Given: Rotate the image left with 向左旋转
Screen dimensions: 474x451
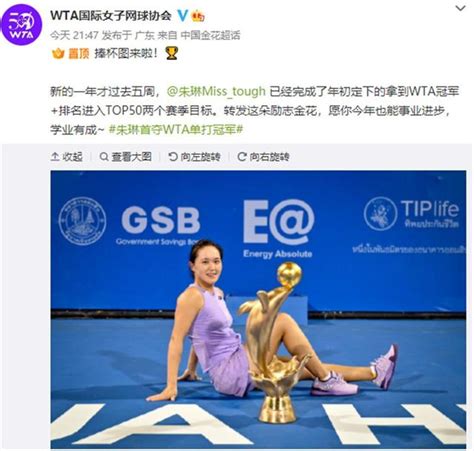Looking at the screenshot, I should click(x=194, y=157).
